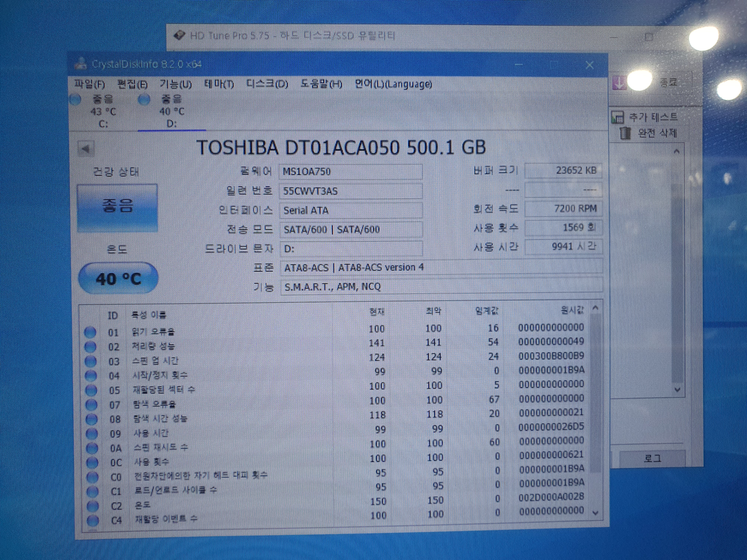This screenshot has height=560, width=747.
Task: Click the 속성 이름 column header
Action: (149, 315)
